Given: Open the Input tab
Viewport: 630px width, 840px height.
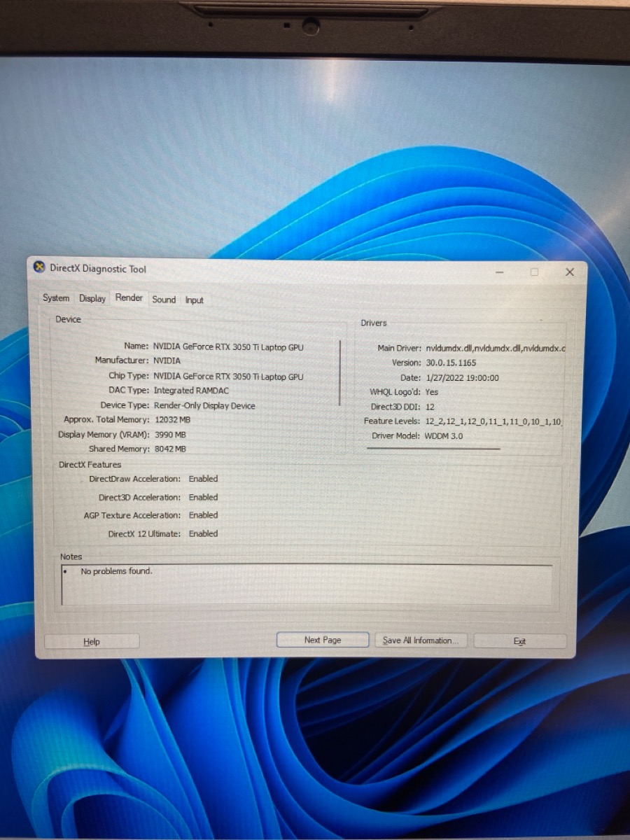Looking at the screenshot, I should click(195, 300).
